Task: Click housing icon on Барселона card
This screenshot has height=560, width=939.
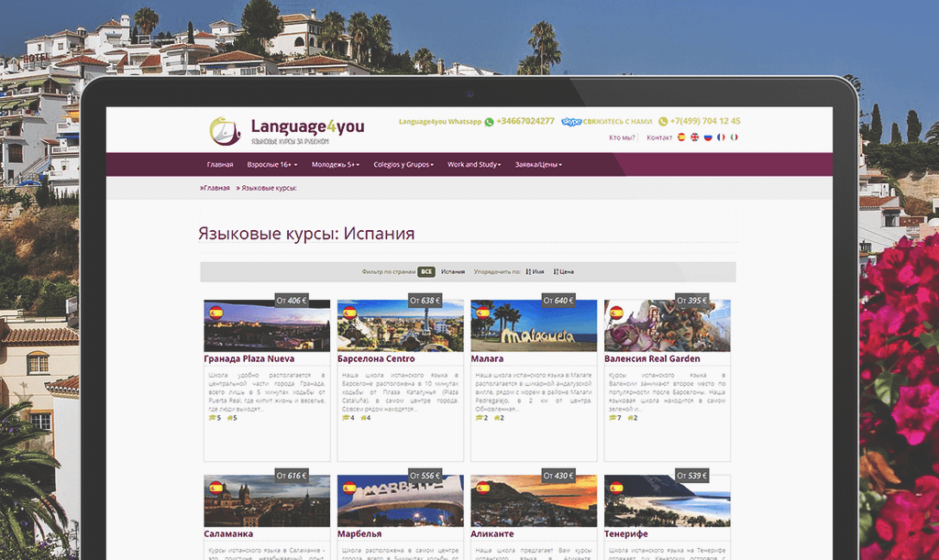Action: [363, 418]
